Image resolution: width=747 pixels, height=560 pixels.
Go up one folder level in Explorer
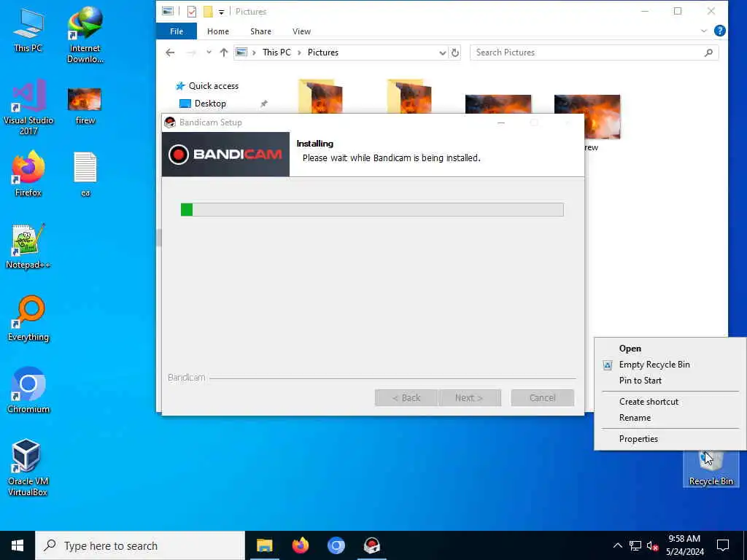[223, 52]
